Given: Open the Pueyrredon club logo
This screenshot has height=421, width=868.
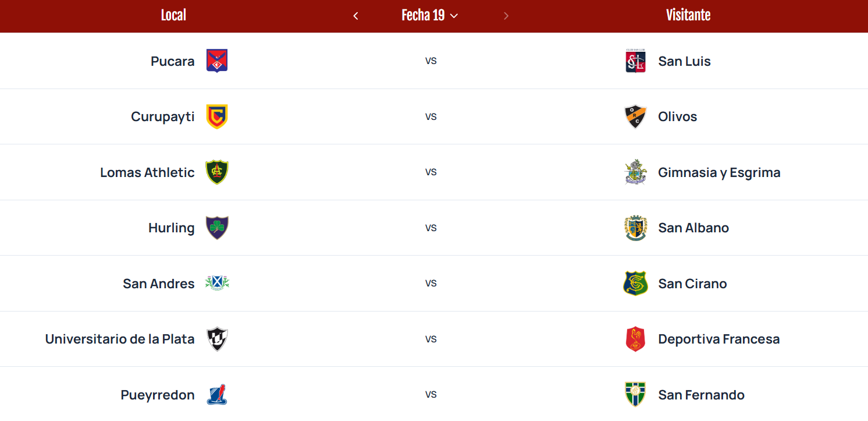Looking at the screenshot, I should pyautogui.click(x=217, y=395).
